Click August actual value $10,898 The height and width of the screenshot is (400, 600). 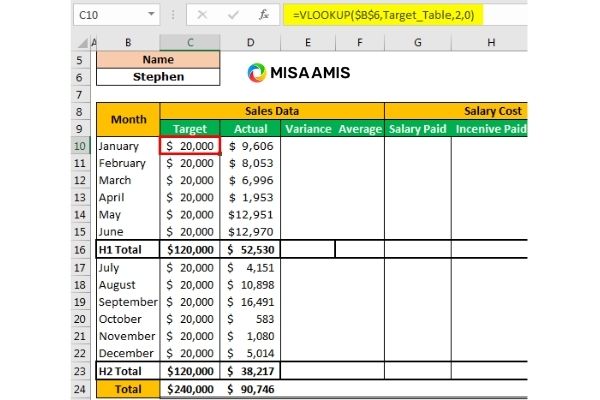tap(251, 285)
